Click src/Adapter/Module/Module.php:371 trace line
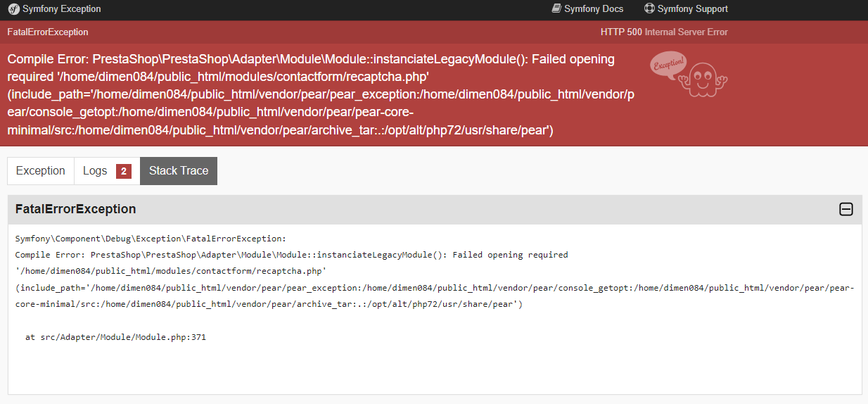 point(115,337)
